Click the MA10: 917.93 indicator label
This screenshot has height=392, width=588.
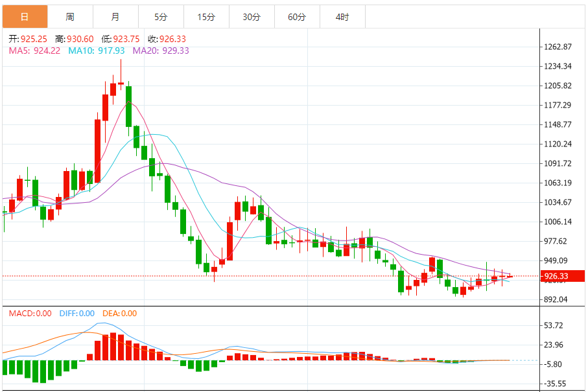(97, 51)
